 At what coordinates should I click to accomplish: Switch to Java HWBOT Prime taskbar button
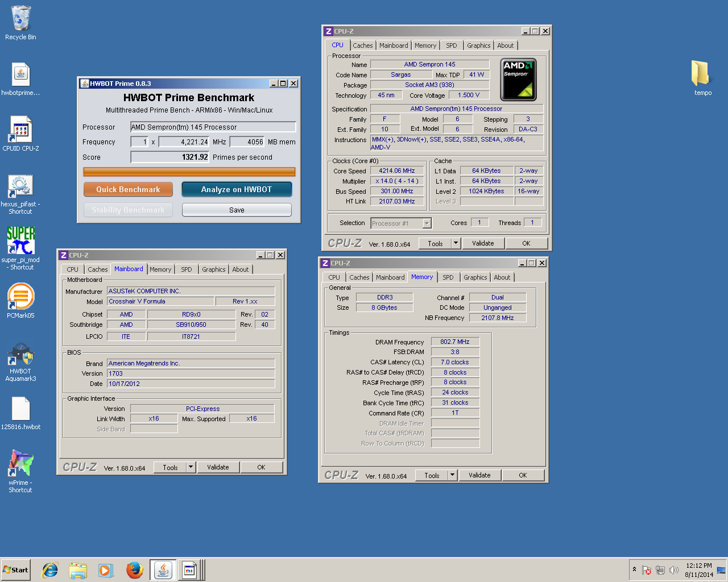pos(163,570)
